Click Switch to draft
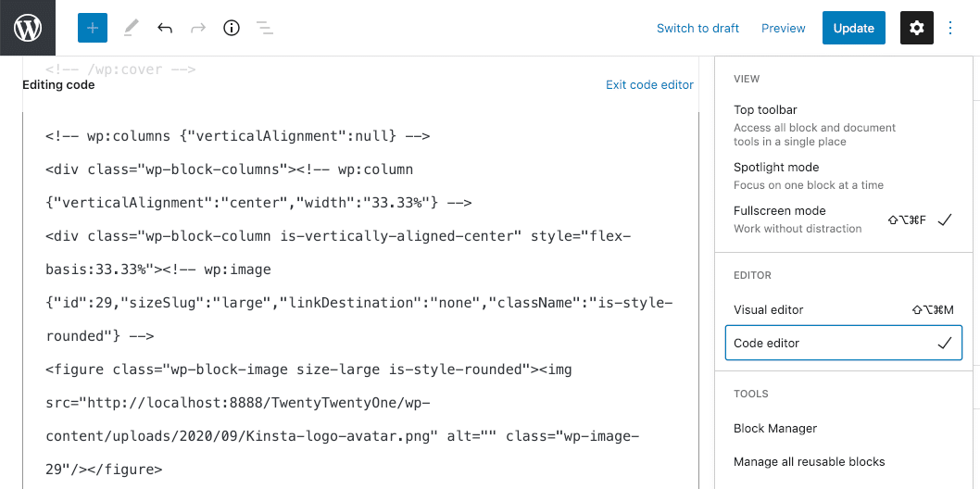Image resolution: width=980 pixels, height=489 pixels. [x=697, y=28]
